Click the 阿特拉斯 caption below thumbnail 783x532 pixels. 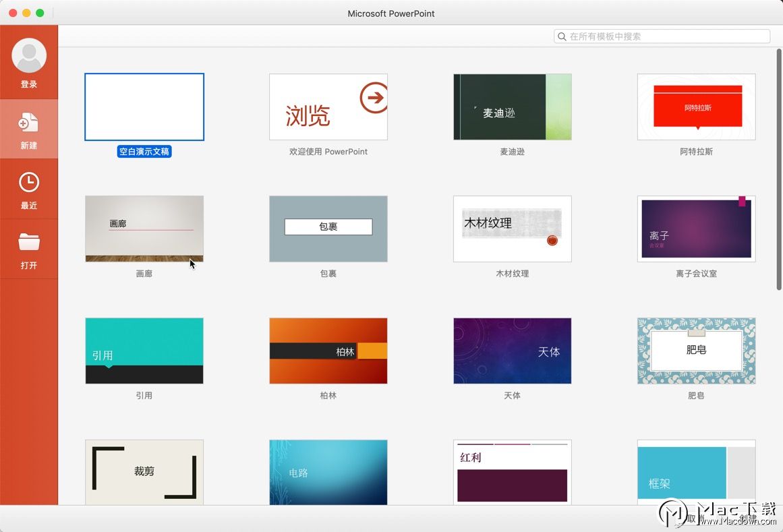[697, 152]
